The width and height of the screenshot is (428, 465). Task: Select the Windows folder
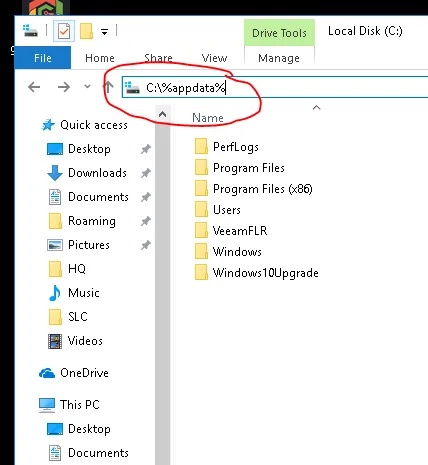tap(237, 252)
